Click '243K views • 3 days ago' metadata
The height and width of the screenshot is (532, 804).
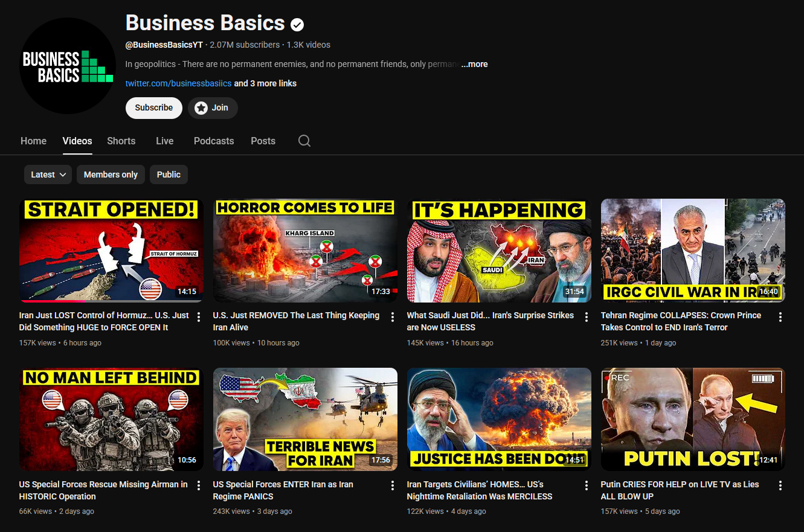(252, 511)
